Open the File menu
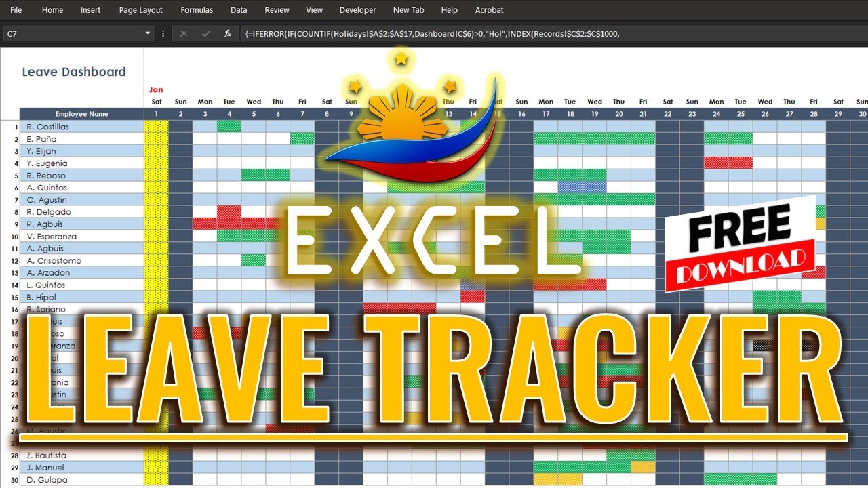The height and width of the screenshot is (488, 868). point(16,10)
